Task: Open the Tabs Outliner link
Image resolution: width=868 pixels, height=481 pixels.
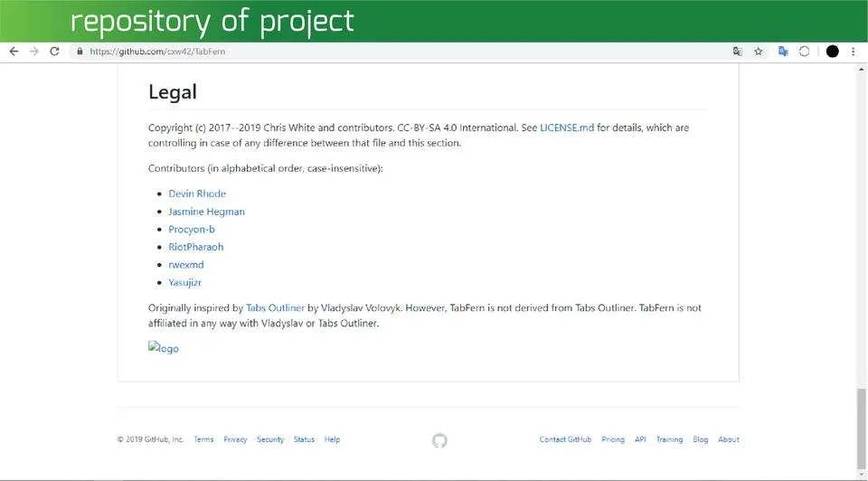Action: [x=275, y=307]
